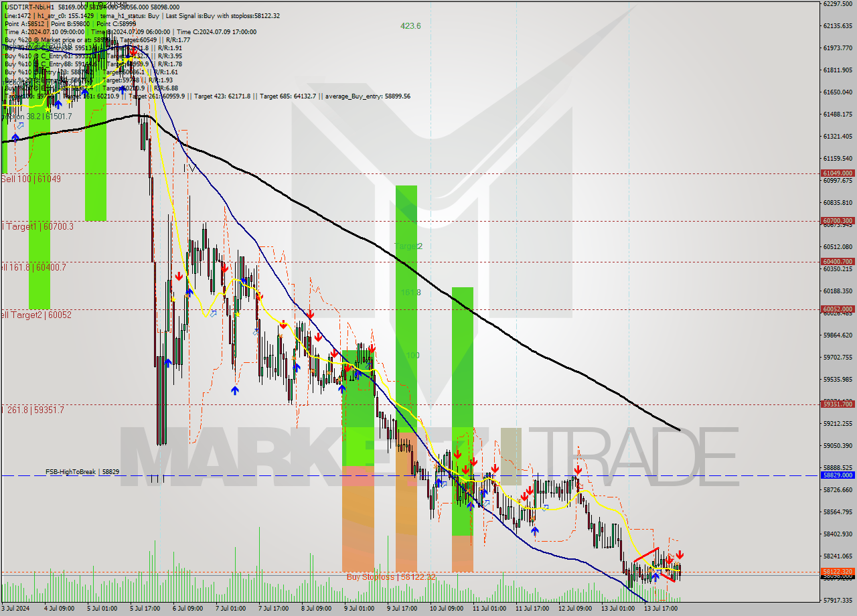Click the '5 Jul 17:00' time axis label
This screenshot has width=857, height=616.
pos(145,609)
